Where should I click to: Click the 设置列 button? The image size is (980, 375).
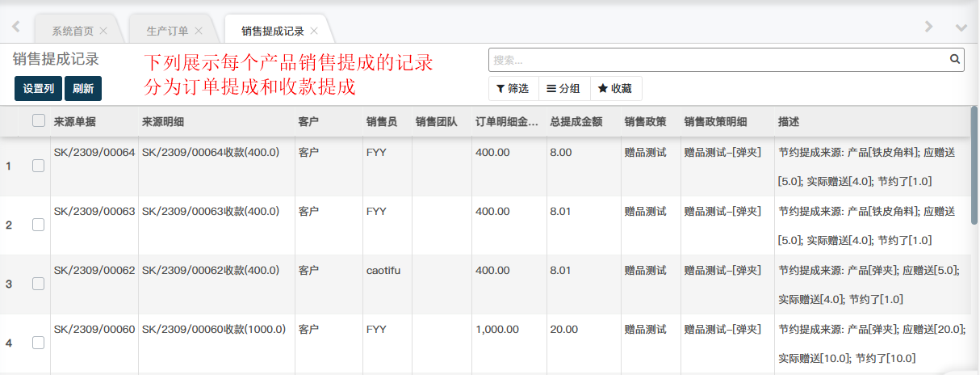coord(38,89)
